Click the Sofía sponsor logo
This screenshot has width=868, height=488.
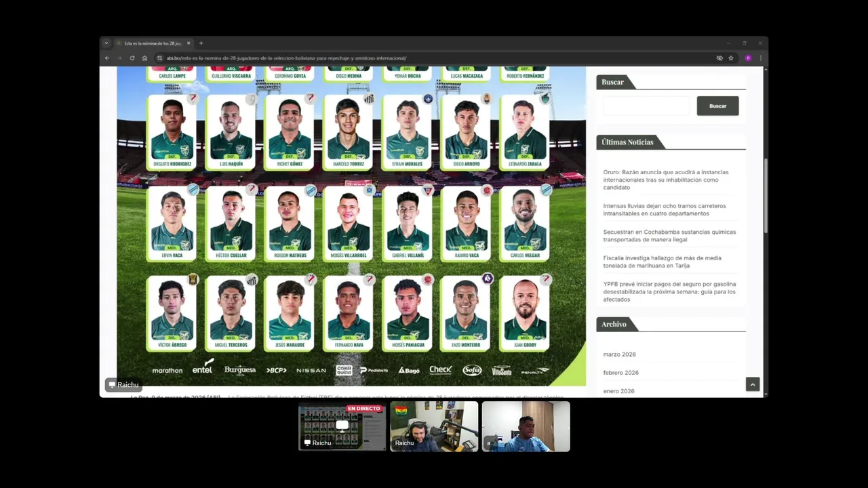(x=472, y=370)
